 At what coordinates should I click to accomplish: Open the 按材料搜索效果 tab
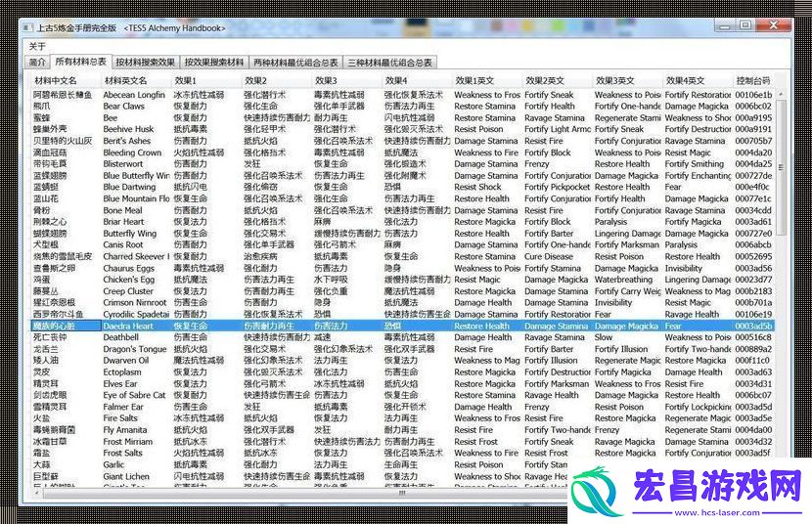[145, 62]
